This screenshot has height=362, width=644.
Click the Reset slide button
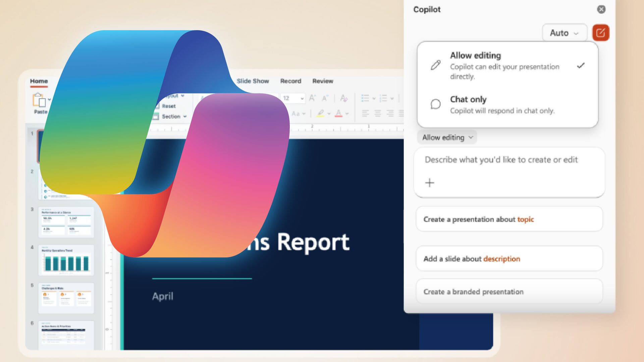165,106
